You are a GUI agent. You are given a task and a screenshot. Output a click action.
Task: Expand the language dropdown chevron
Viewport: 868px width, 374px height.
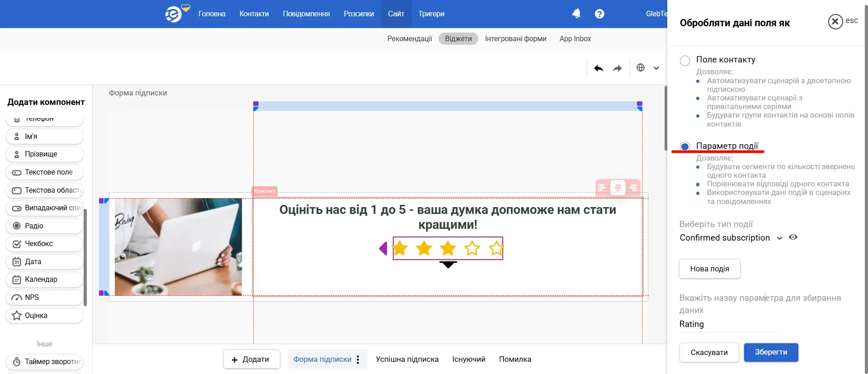pos(656,68)
